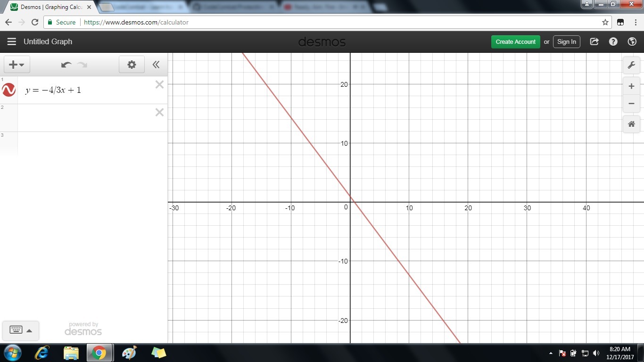Screen dimensions: 644x362
Task: Click the x-axis label 10
Action: click(x=409, y=208)
